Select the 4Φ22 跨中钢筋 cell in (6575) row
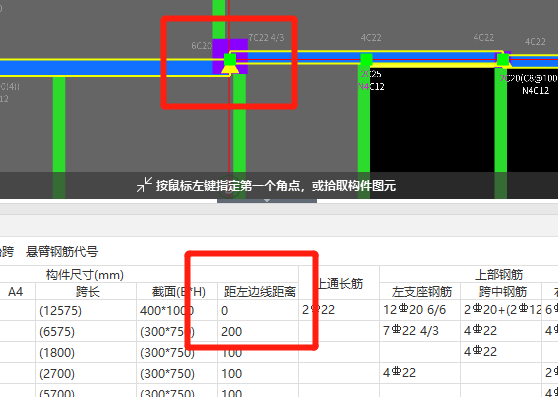Viewport: 558px width, 397px height. (x=501, y=332)
